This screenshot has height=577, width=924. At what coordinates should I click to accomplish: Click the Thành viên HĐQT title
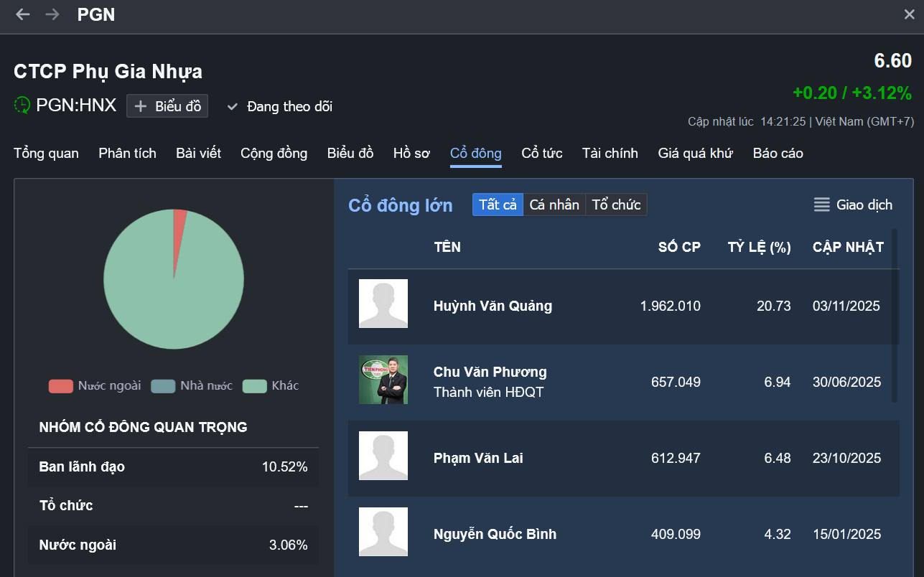point(488,393)
